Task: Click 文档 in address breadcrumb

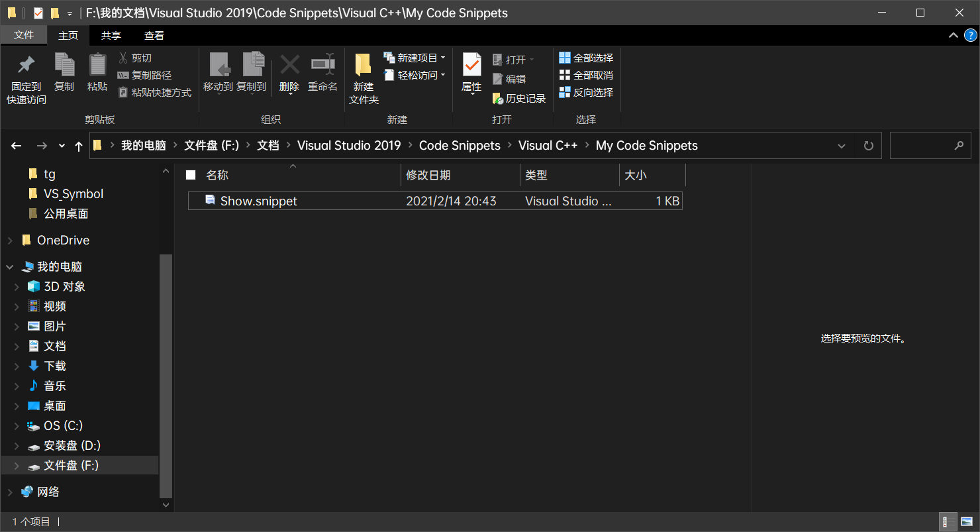Action: tap(268, 146)
